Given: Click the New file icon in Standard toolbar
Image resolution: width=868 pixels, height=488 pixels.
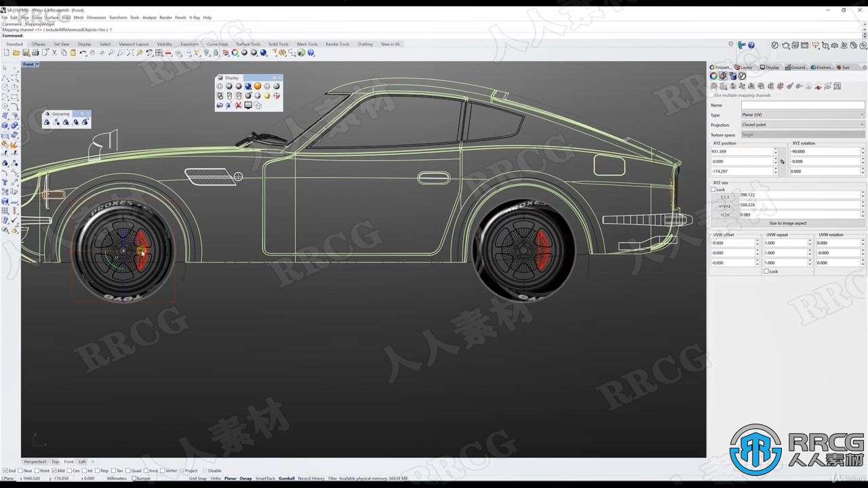Looking at the screenshot, I should [x=6, y=52].
